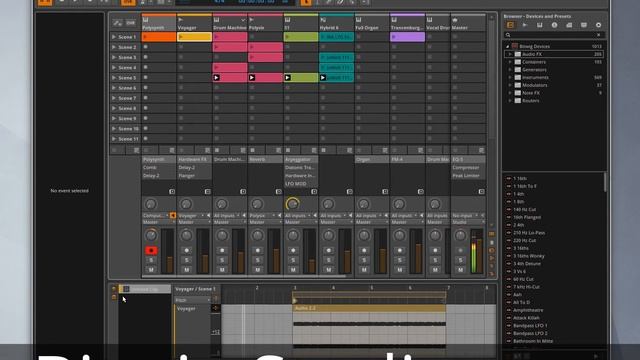Image resolution: width=640 pixels, height=360 pixels.
Task: Open Master channel Studio output dropdown
Action: [468, 222]
